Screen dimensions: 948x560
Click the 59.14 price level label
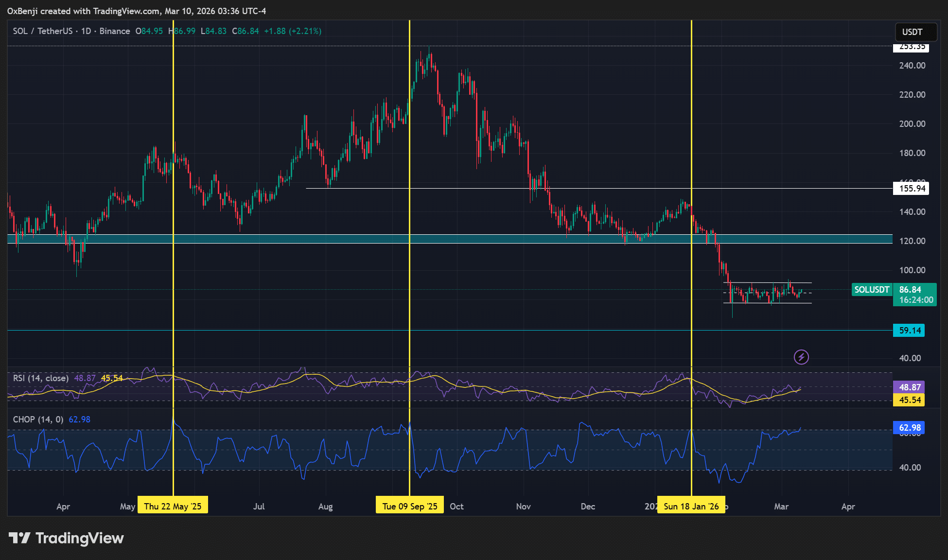click(910, 331)
